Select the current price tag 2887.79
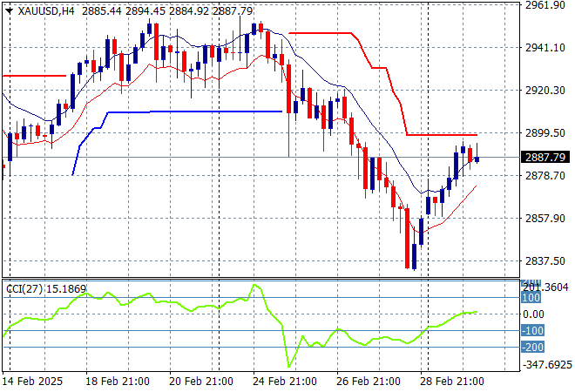 click(x=546, y=157)
